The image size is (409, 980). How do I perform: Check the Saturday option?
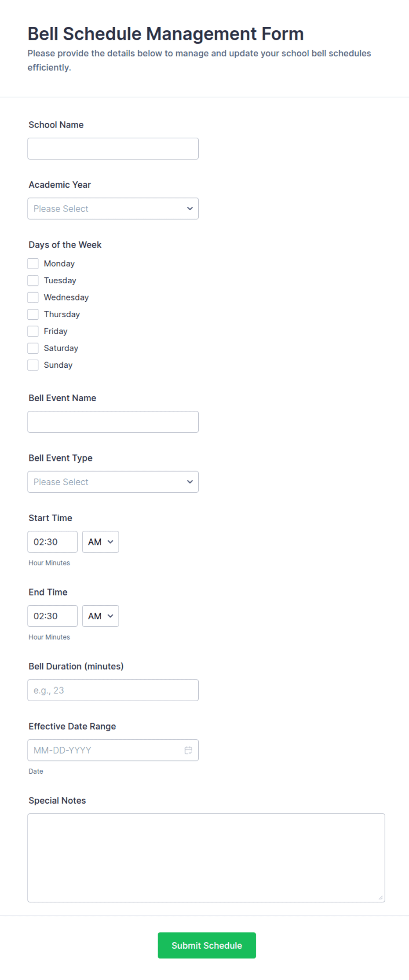(x=33, y=348)
